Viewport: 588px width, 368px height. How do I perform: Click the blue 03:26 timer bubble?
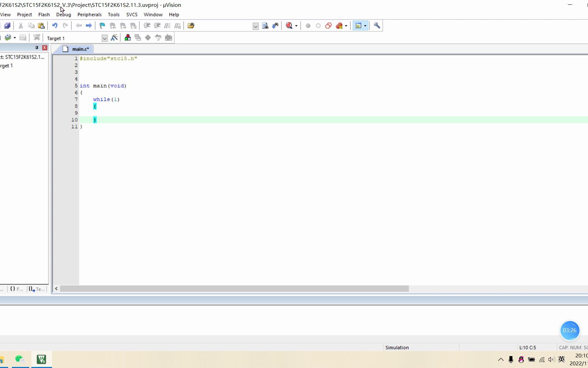(570, 330)
